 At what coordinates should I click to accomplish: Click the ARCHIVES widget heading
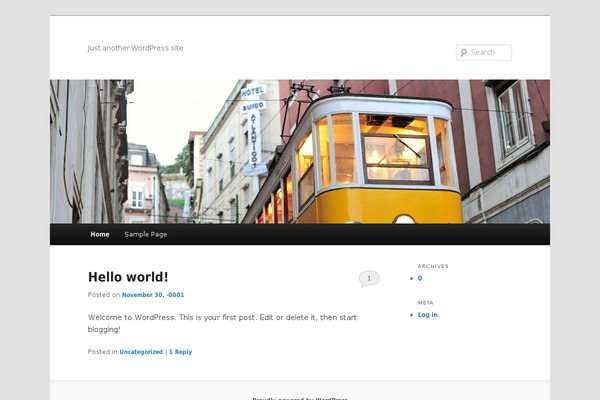pyautogui.click(x=433, y=266)
